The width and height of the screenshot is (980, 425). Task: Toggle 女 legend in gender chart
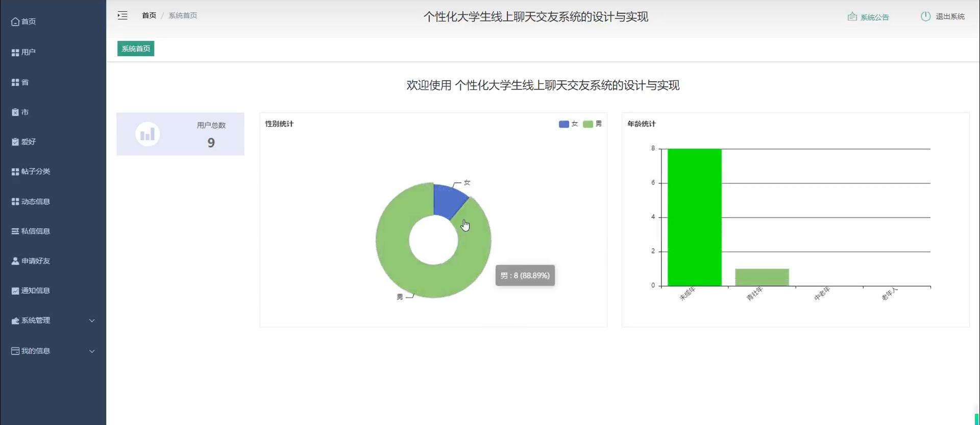(x=568, y=124)
